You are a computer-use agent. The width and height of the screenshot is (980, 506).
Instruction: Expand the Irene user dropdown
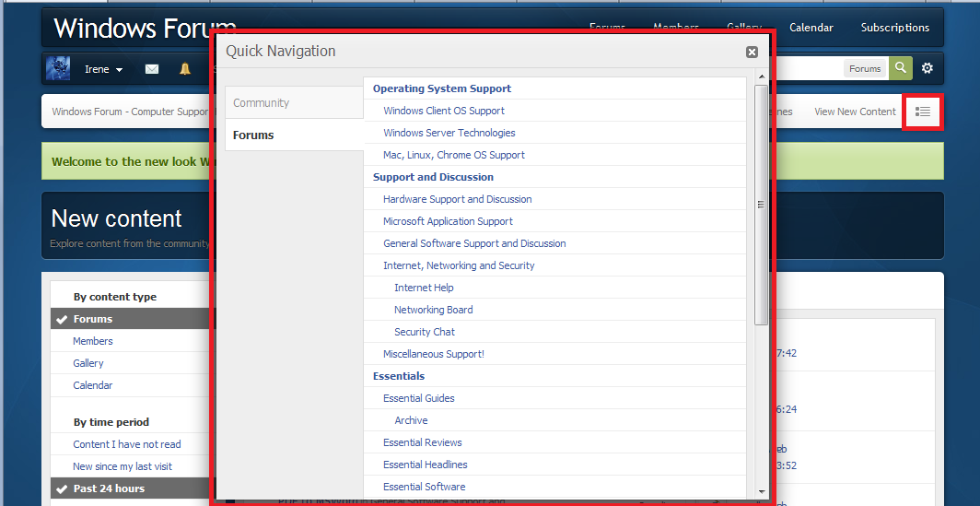104,69
